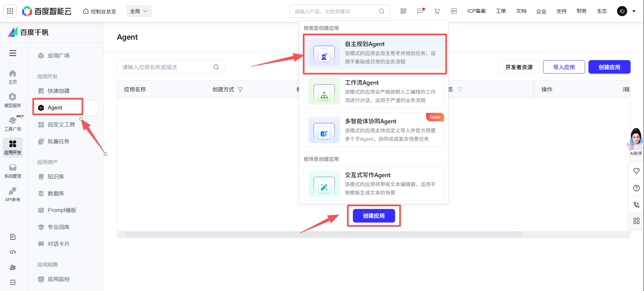Toggle the hamburger sidebar menu
644x291 pixels.
[x=13, y=53]
